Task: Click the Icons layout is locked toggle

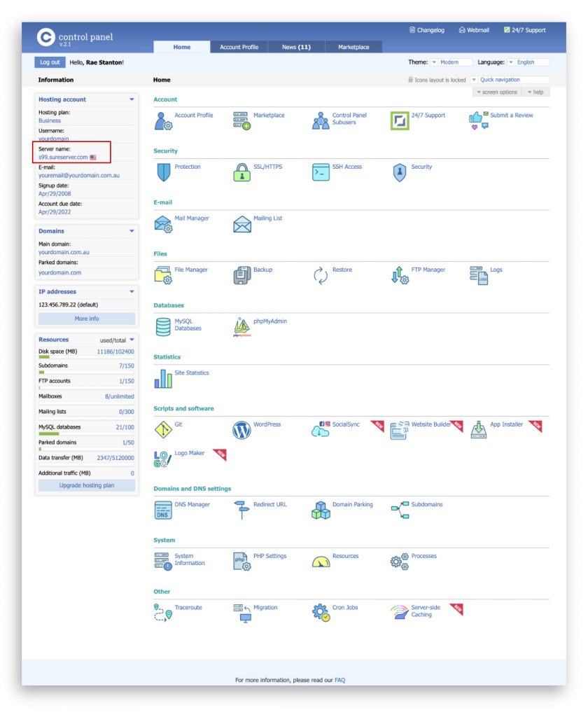Action: coord(437,80)
